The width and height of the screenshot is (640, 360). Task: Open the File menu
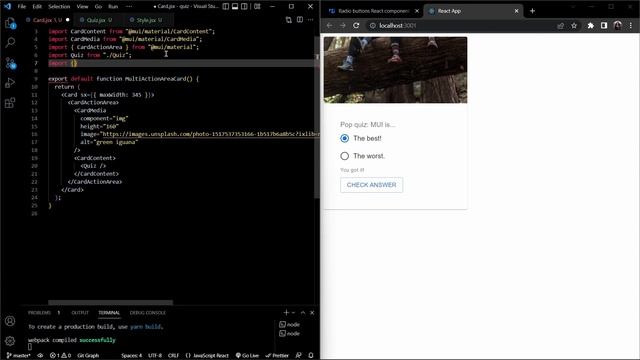click(x=22, y=7)
